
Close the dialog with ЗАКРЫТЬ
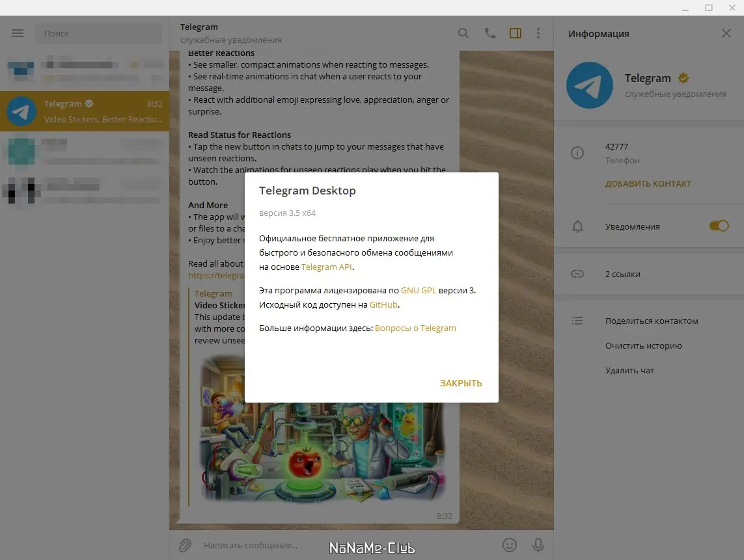click(461, 383)
